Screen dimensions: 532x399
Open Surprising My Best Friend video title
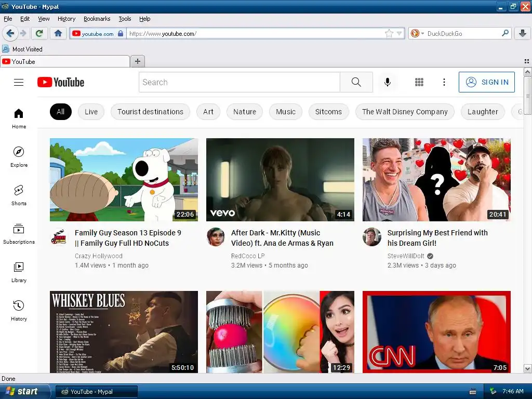tap(437, 238)
